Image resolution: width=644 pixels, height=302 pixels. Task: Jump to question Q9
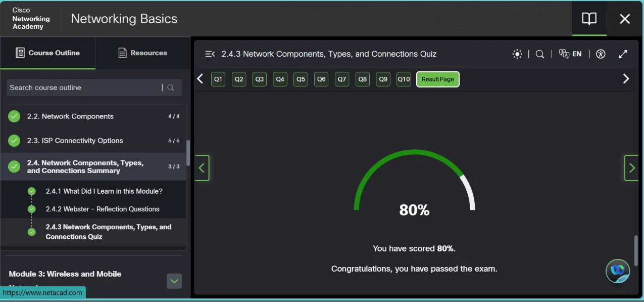383,79
